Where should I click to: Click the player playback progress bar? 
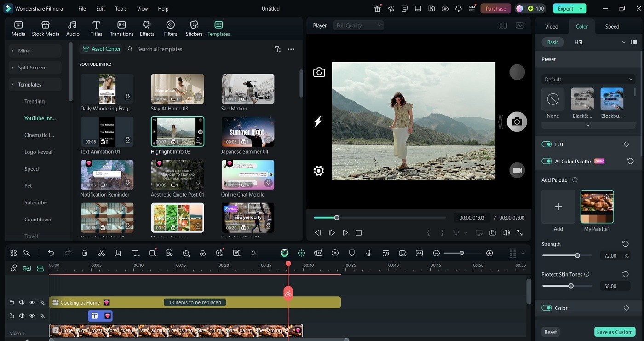point(380,218)
